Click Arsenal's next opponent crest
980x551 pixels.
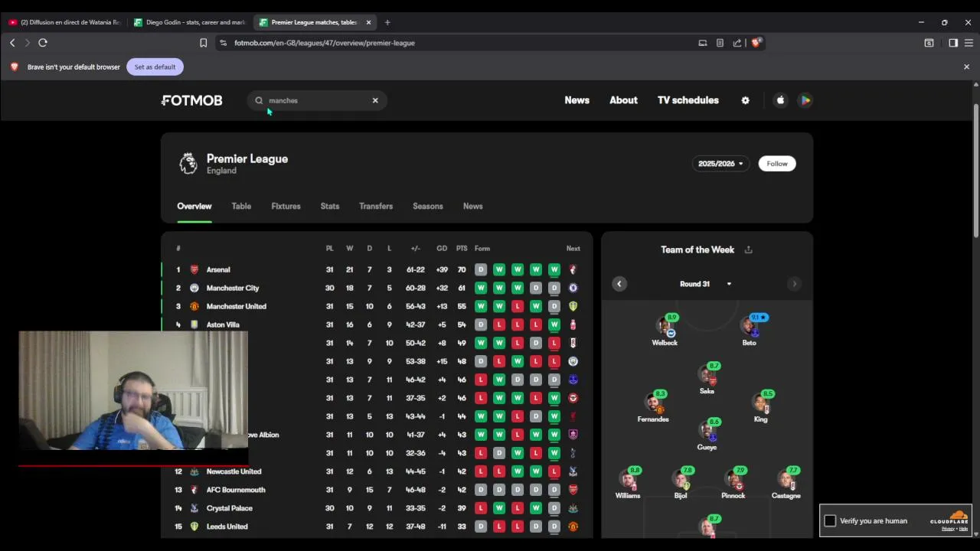click(x=573, y=269)
